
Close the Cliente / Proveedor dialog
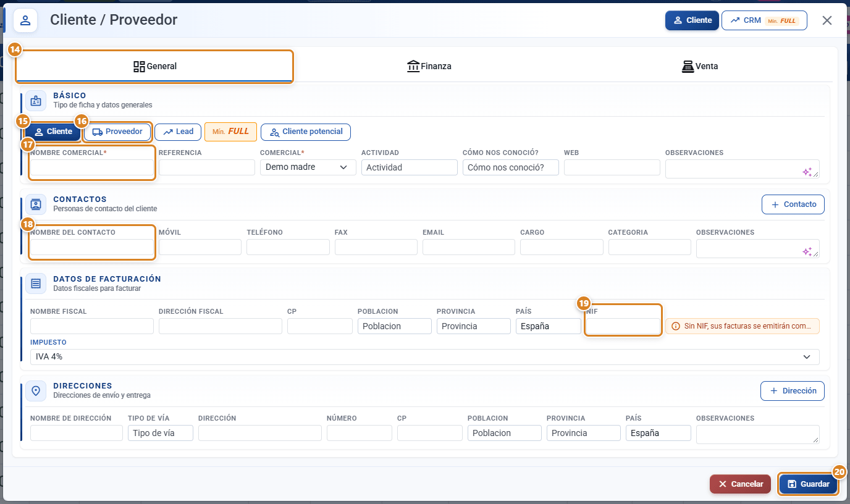pyautogui.click(x=827, y=20)
